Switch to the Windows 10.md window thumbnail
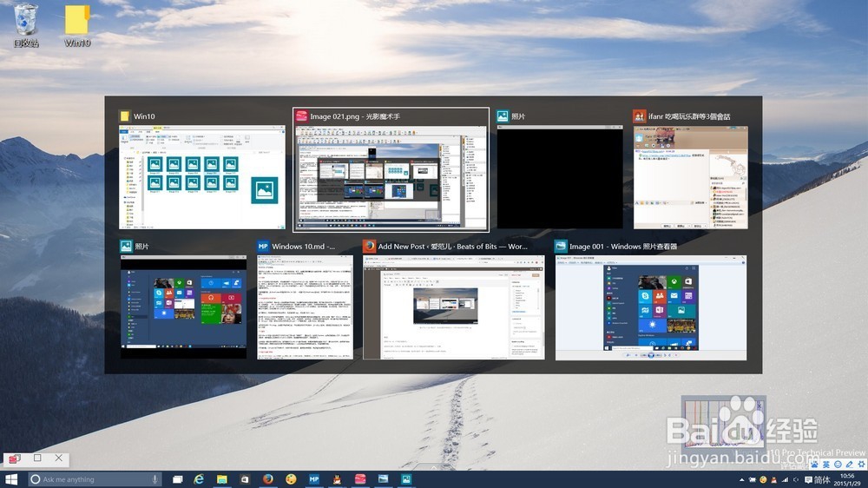 305,307
